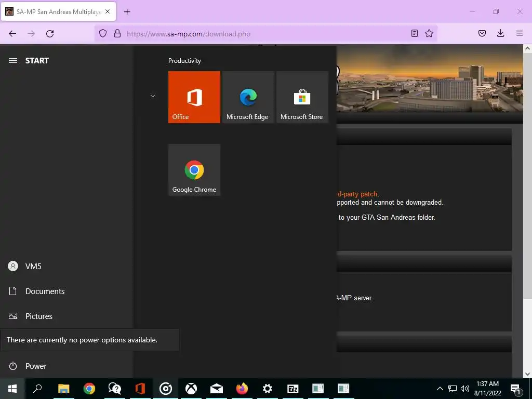Screen dimensions: 532x399
Task: Open the circular target app on taskbar
Action: [x=166, y=389]
